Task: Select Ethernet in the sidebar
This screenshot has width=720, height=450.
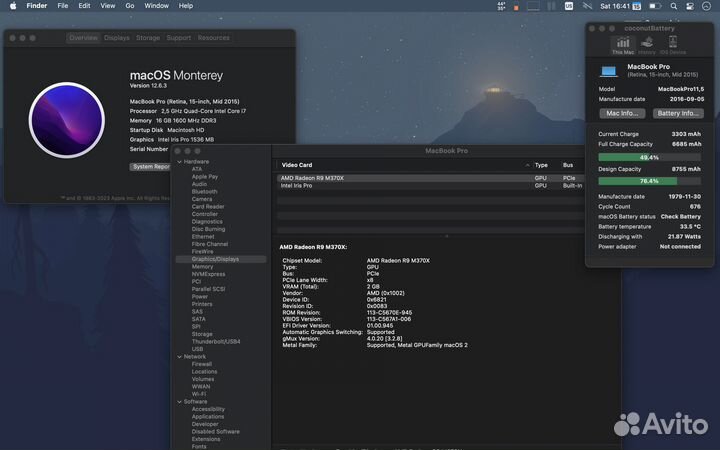Action: (x=203, y=237)
